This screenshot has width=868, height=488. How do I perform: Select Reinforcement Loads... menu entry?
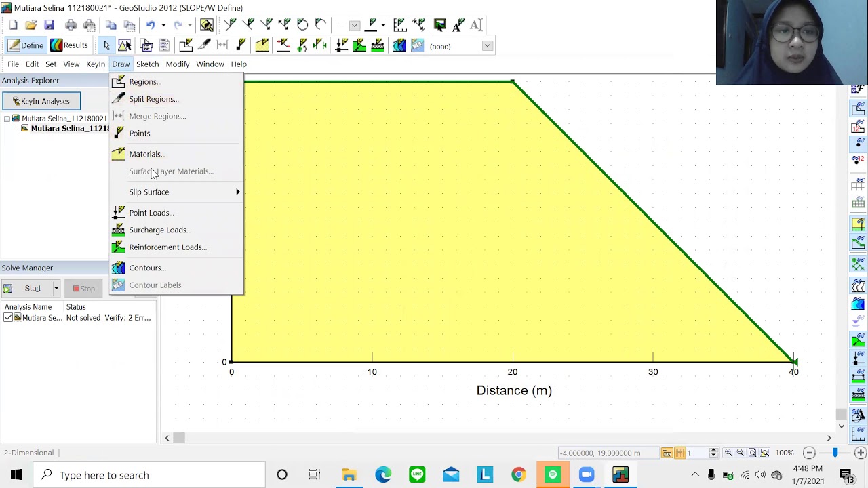click(176, 247)
